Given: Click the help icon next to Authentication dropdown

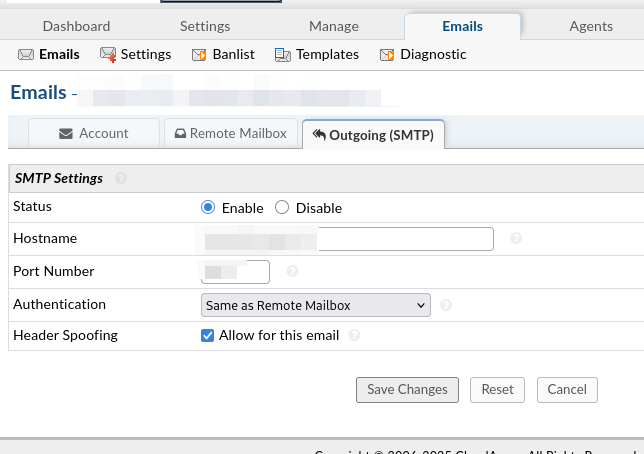Looking at the screenshot, I should (x=446, y=305).
